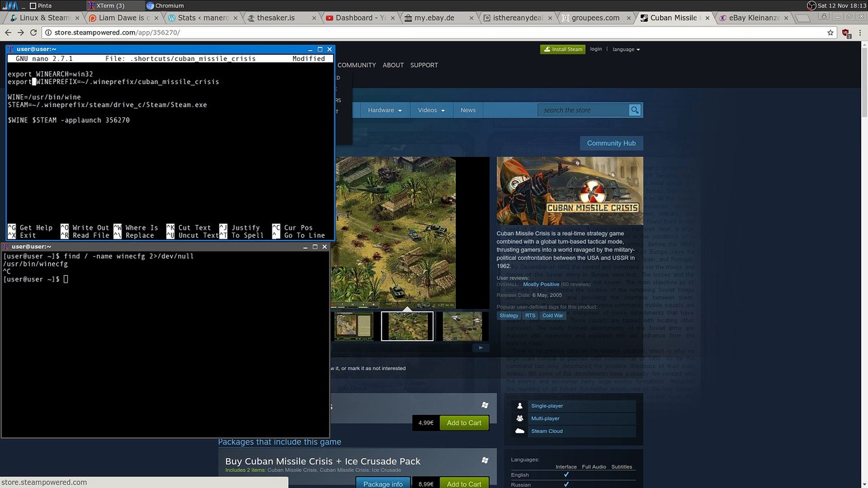Focus the search the store field
The height and width of the screenshot is (488, 868).
[583, 110]
